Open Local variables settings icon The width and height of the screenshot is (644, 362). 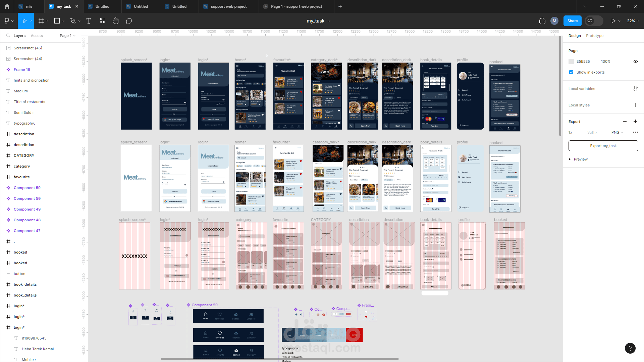pos(635,89)
